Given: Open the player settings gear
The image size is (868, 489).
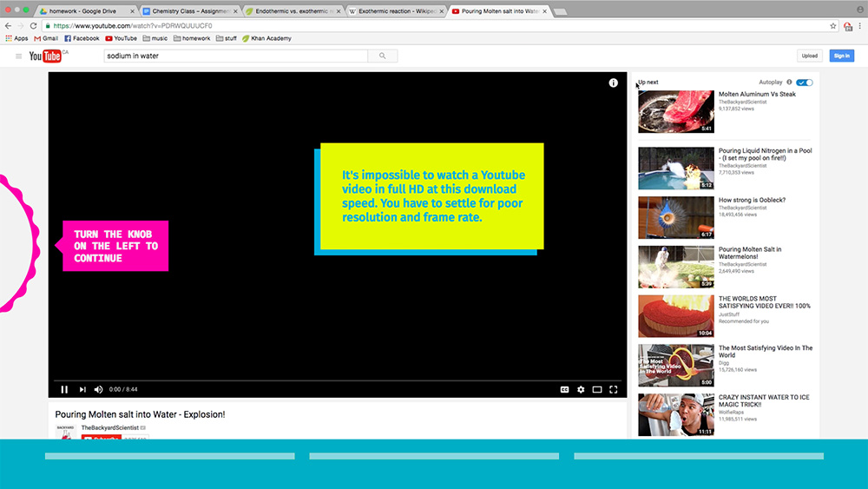Looking at the screenshot, I should 581,389.
